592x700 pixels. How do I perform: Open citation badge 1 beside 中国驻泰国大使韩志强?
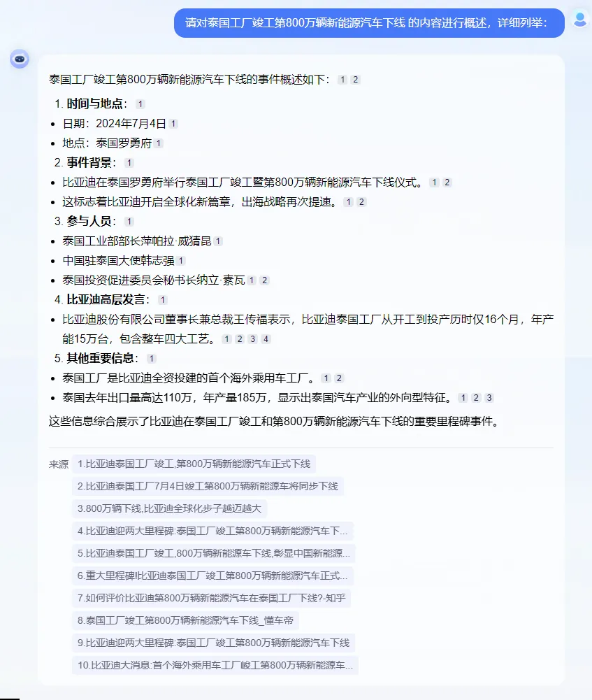point(181,261)
